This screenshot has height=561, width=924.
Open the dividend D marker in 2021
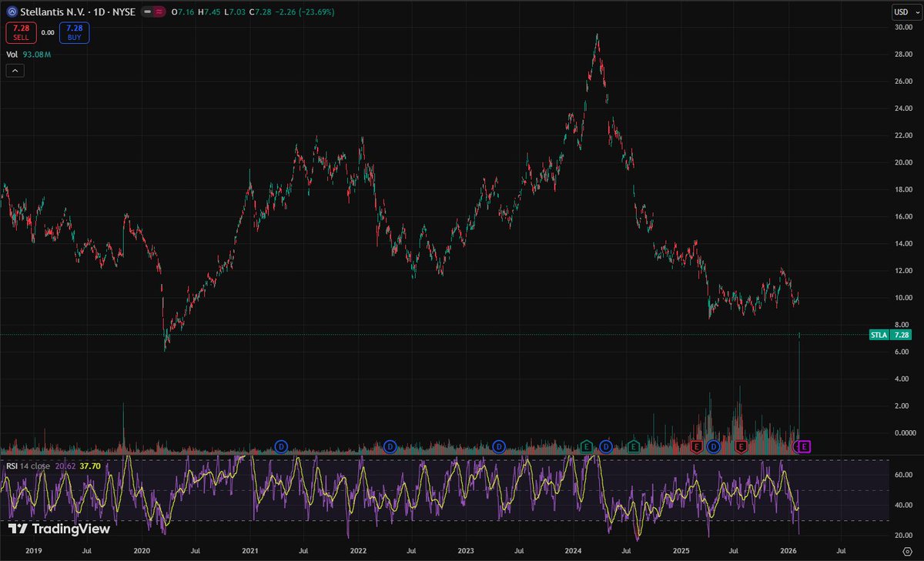281,446
